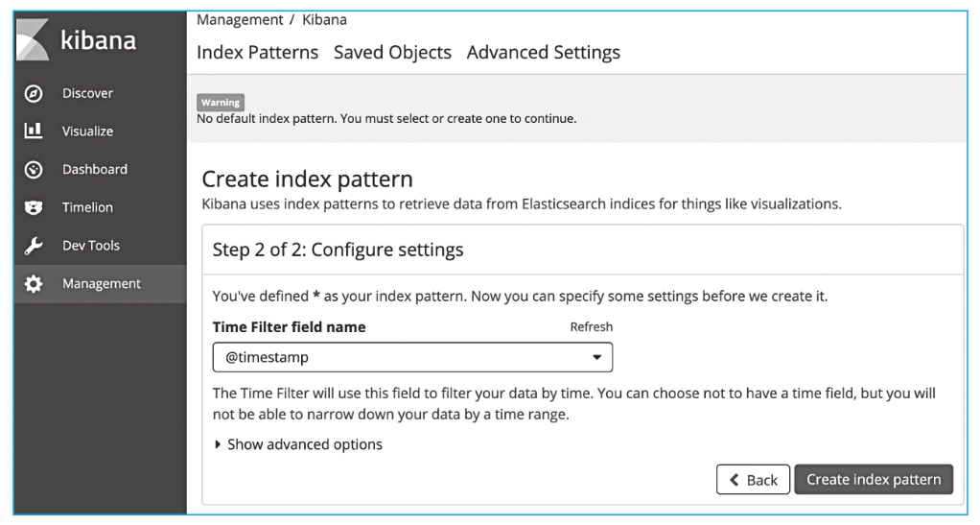The width and height of the screenshot is (980, 525).
Task: Refresh the time filter field list
Action: click(591, 326)
